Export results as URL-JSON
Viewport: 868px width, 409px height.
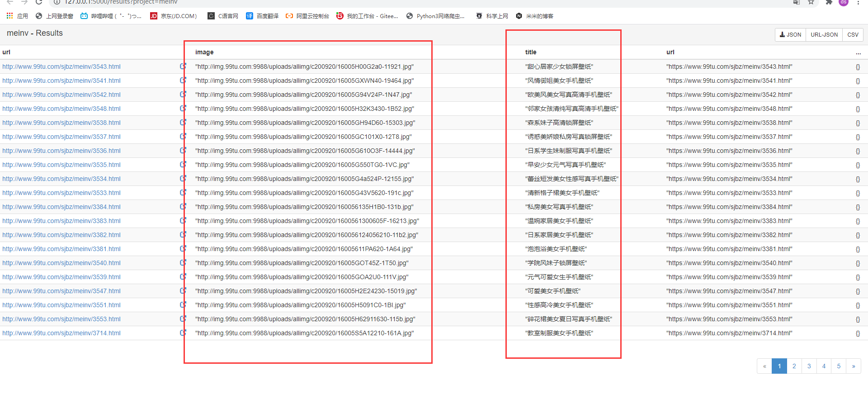[824, 35]
